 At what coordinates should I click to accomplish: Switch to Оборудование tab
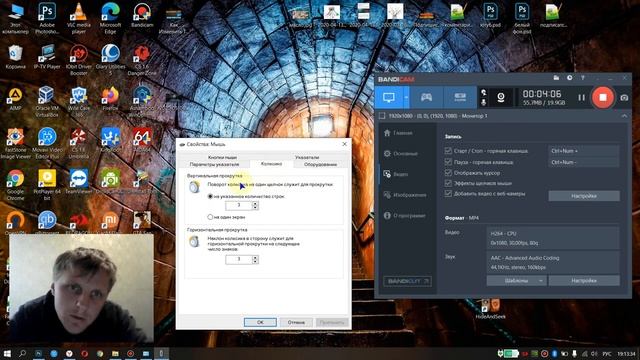(320, 164)
